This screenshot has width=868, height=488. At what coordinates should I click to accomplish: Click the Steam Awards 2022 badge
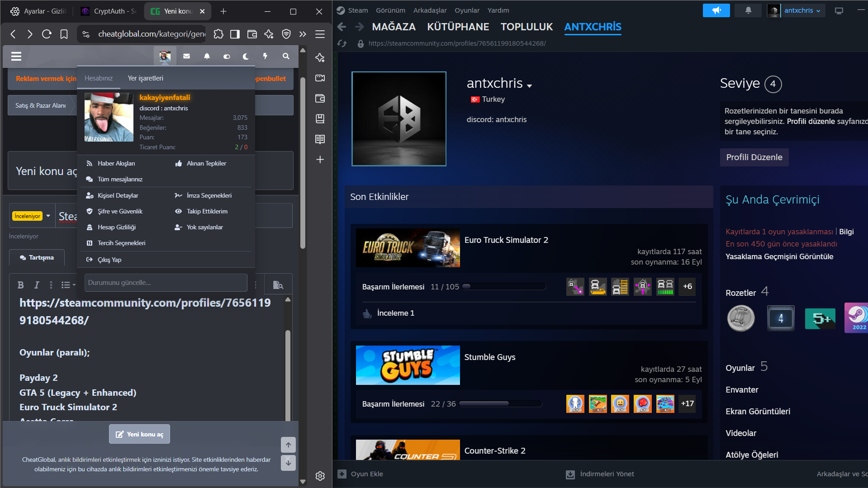pos(856,318)
